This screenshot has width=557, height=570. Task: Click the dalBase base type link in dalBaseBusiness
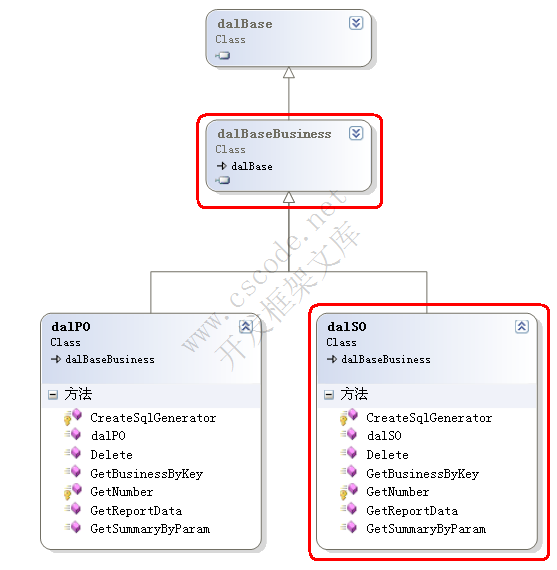(x=252, y=166)
